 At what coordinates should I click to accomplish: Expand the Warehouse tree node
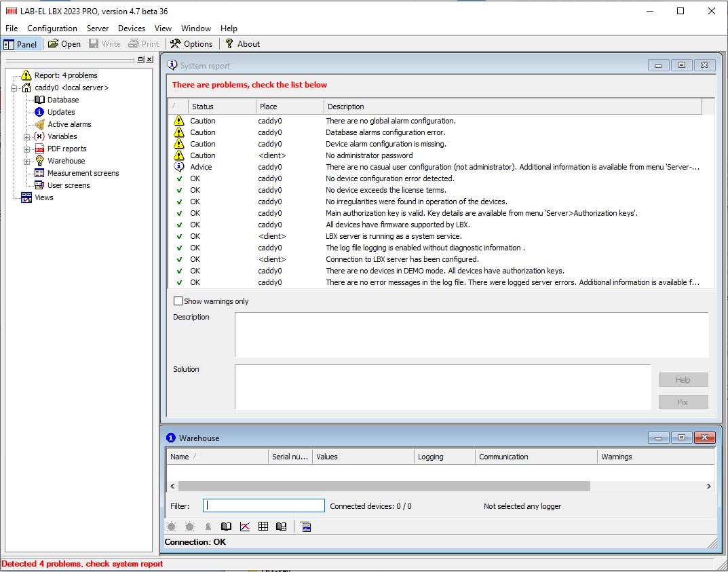tap(27, 161)
